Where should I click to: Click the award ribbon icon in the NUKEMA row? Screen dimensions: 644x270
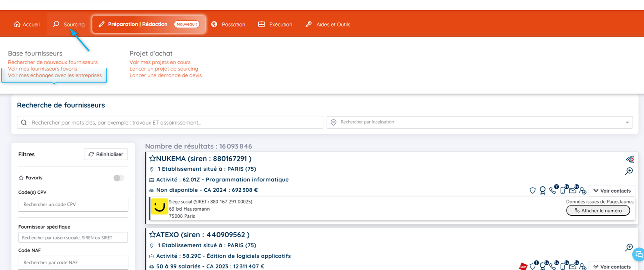point(542,191)
